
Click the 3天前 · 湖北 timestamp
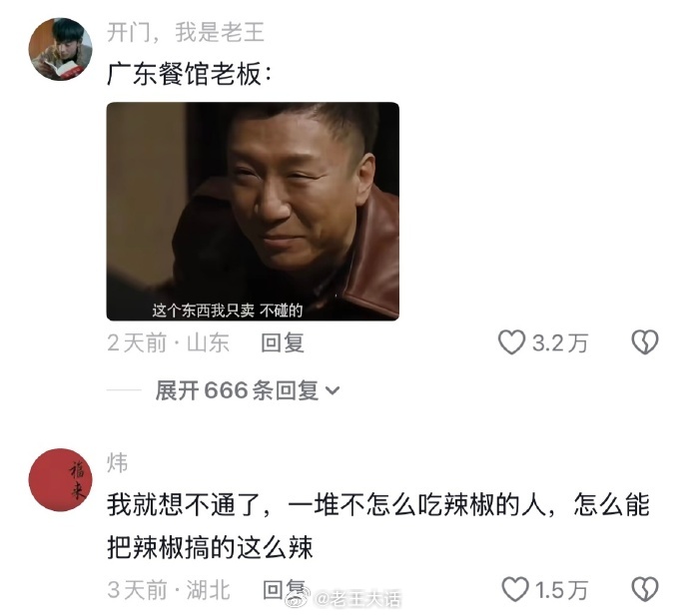pyautogui.click(x=169, y=590)
